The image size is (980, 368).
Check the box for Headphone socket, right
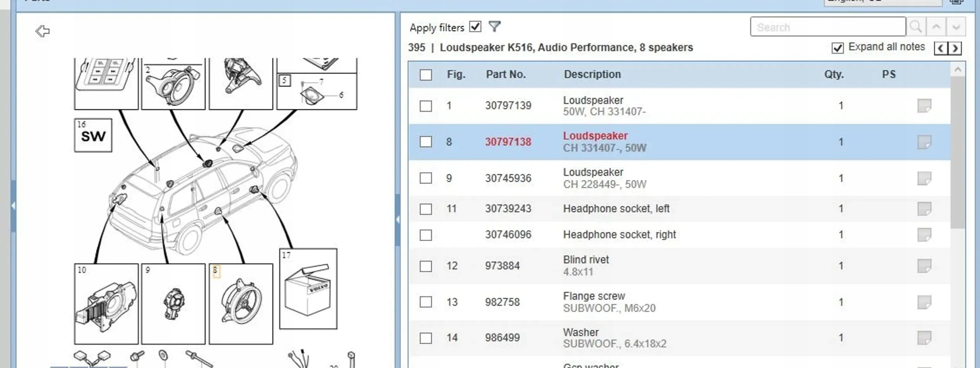pos(426,235)
